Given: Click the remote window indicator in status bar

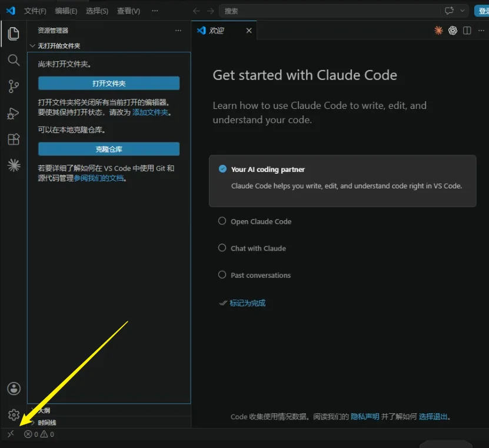Looking at the screenshot, I should click(11, 434).
